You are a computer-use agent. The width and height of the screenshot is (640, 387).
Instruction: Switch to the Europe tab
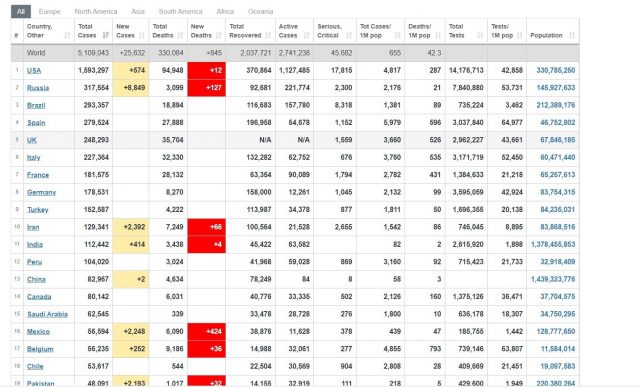click(x=49, y=11)
